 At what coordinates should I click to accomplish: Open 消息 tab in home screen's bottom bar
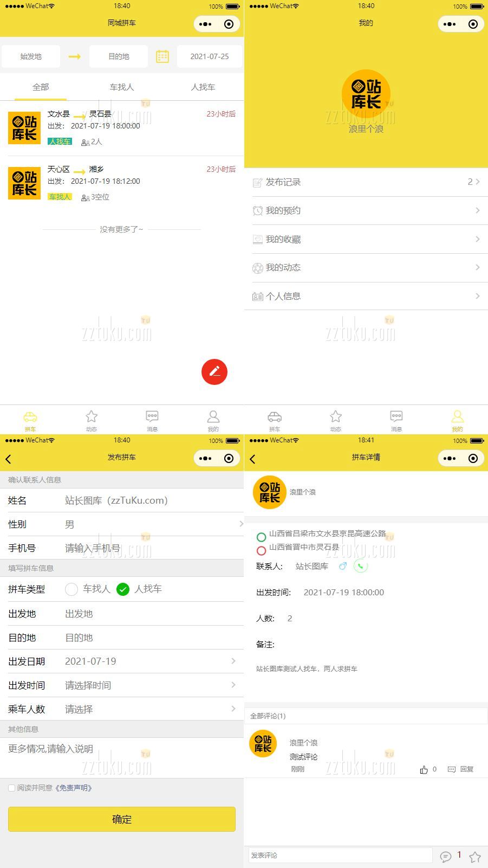(152, 421)
